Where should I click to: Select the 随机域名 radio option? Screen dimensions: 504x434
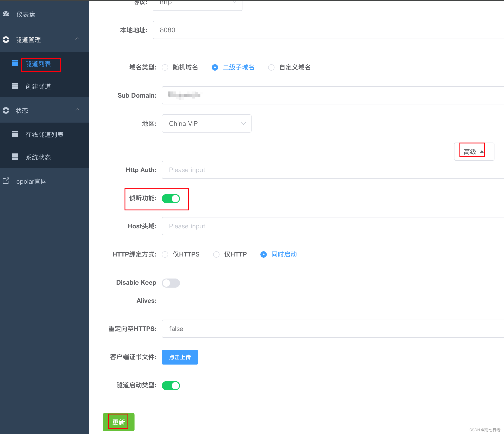click(x=180, y=67)
